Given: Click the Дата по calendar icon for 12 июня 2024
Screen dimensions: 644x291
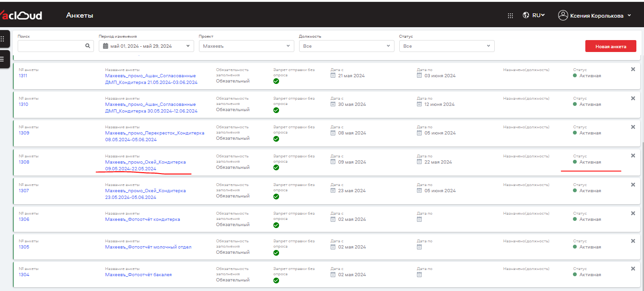Looking at the screenshot, I should coord(419,104).
